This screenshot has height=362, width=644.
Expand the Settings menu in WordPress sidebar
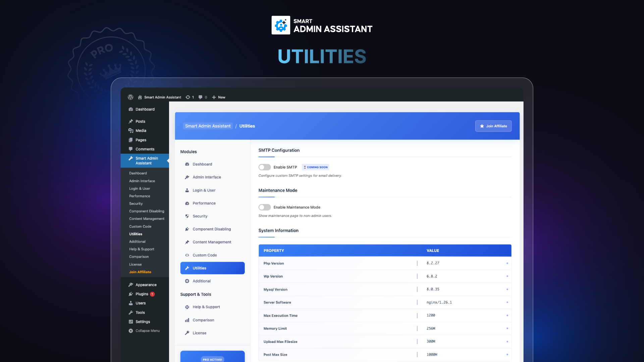point(143,321)
